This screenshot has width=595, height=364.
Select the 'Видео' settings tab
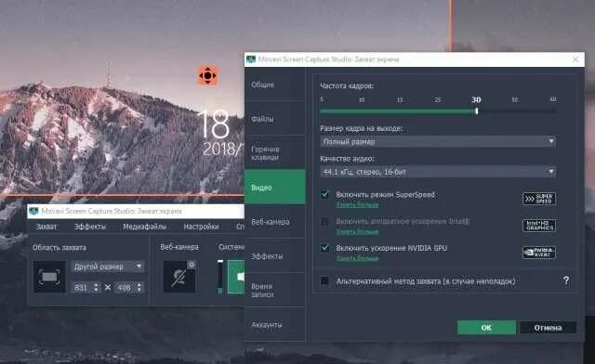275,188
